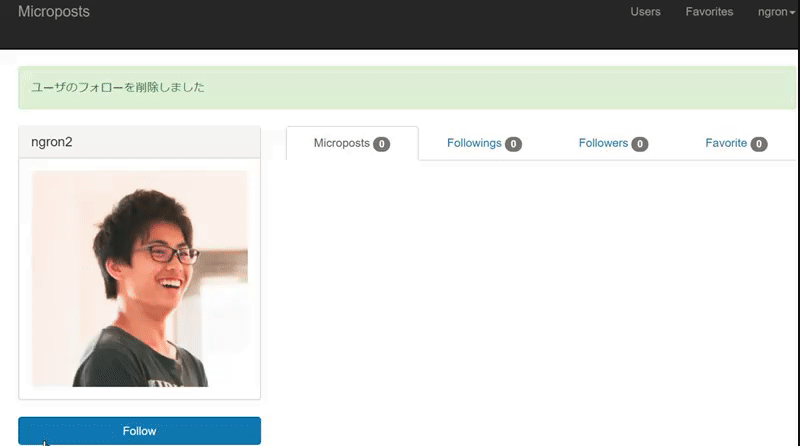Show the Followers tab
800x446 pixels.
pos(613,143)
